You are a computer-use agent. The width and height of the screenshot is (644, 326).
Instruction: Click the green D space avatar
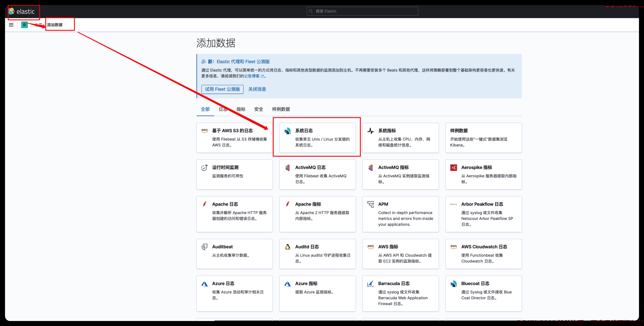click(25, 25)
